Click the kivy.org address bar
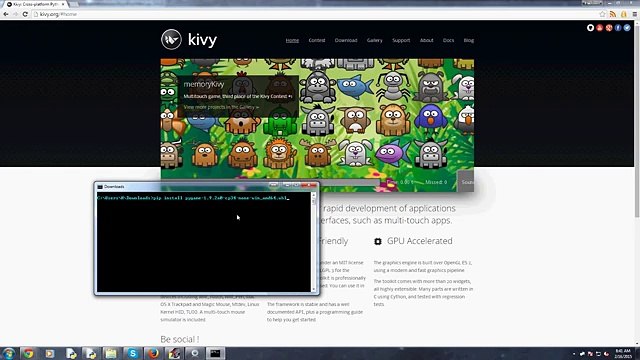The image size is (640, 360). [x=314, y=14]
